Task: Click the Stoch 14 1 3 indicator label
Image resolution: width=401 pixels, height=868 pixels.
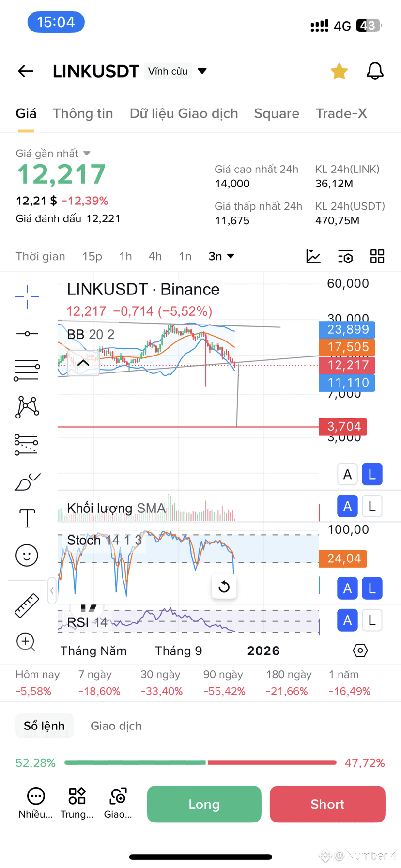Action: (104, 540)
